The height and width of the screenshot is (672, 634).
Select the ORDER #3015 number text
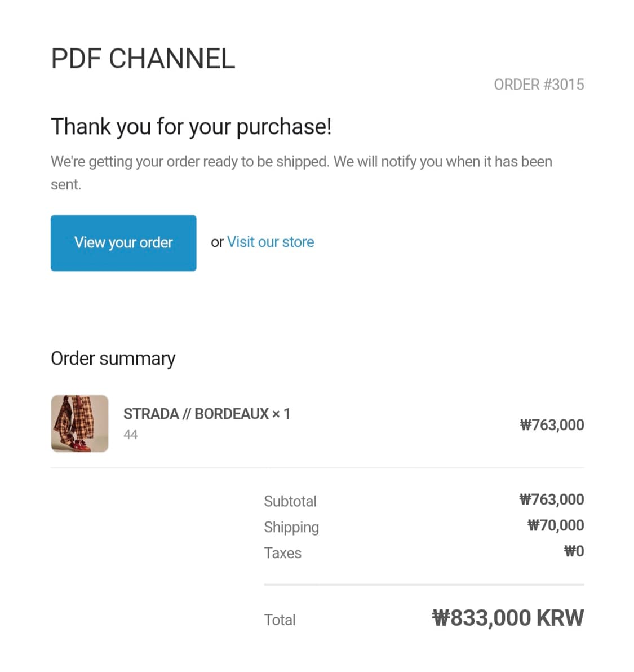[x=539, y=85]
